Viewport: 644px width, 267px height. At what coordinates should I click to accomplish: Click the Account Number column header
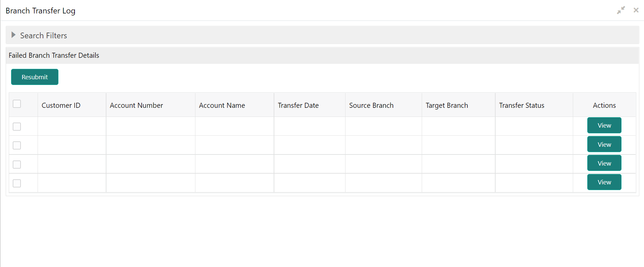[136, 105]
